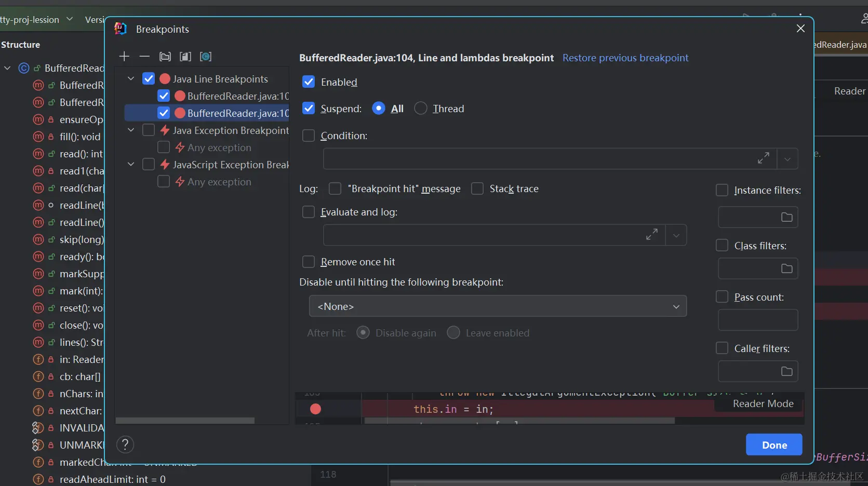
Task: Enable Instance filters checkbox
Action: point(722,190)
